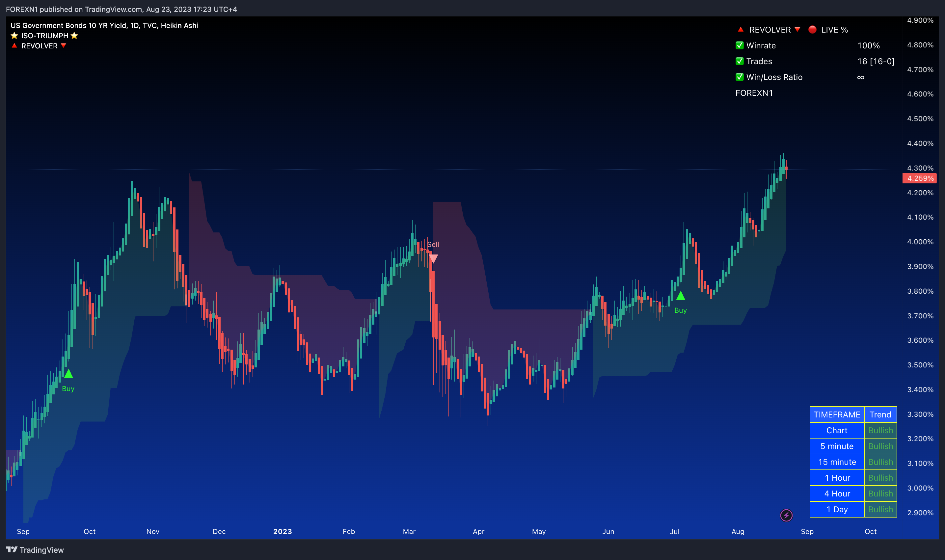This screenshot has width=945, height=560.
Task: Click the current price label 4.259%
Action: (x=919, y=178)
